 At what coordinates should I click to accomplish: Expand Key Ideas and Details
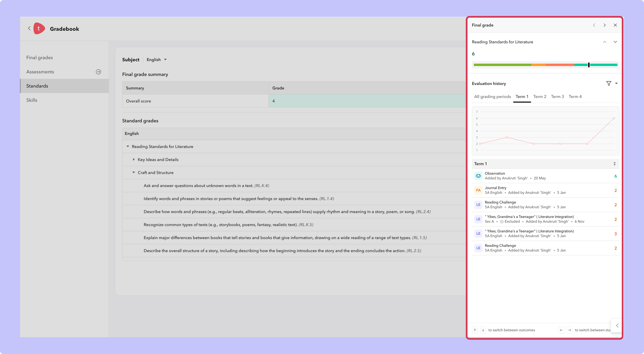coord(134,159)
